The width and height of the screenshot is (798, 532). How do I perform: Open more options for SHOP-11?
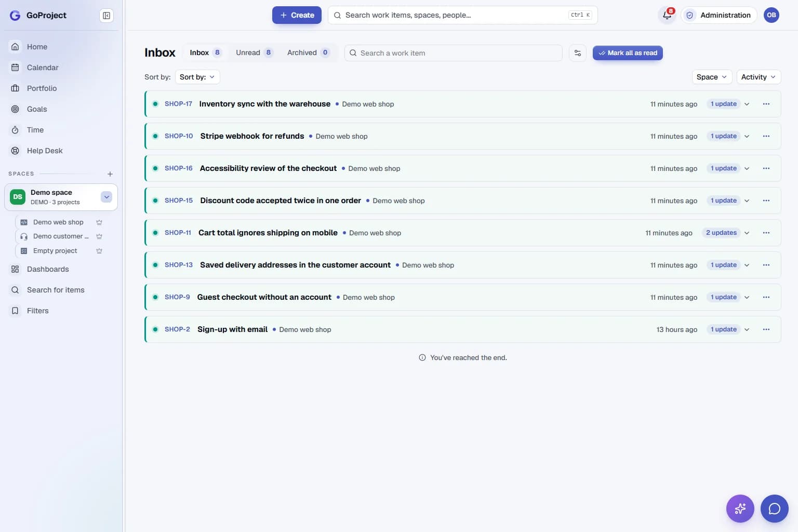(766, 233)
